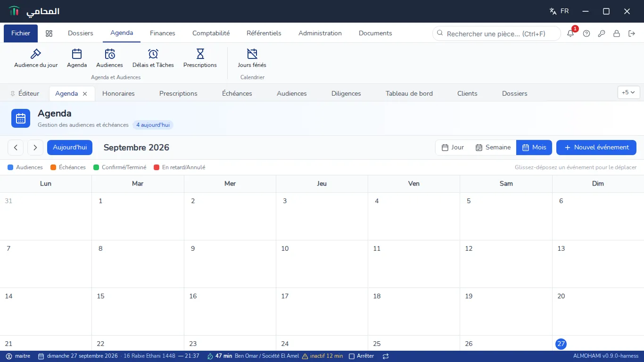Open the Comptabilité menu
This screenshot has height=362, width=644.
click(211, 33)
